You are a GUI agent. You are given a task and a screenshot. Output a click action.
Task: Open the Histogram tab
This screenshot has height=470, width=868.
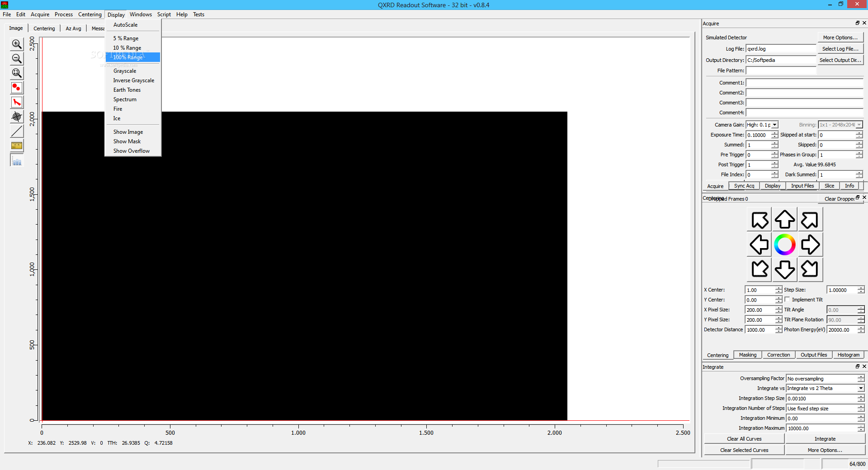point(848,355)
